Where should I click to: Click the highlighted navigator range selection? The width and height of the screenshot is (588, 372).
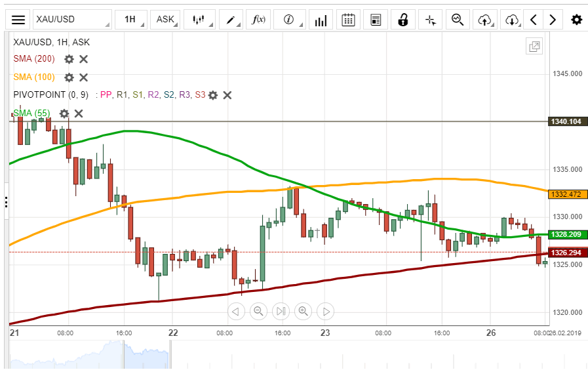(x=147, y=354)
